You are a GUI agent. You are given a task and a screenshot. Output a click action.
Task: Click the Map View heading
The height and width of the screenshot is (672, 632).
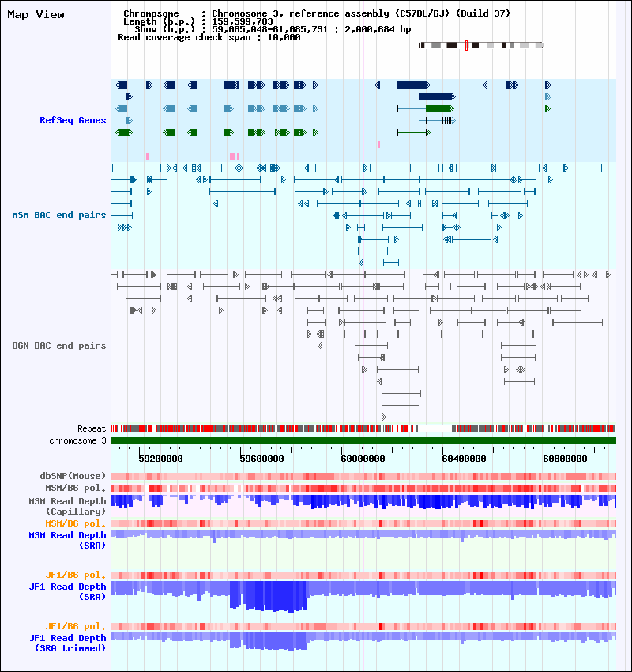tap(36, 14)
